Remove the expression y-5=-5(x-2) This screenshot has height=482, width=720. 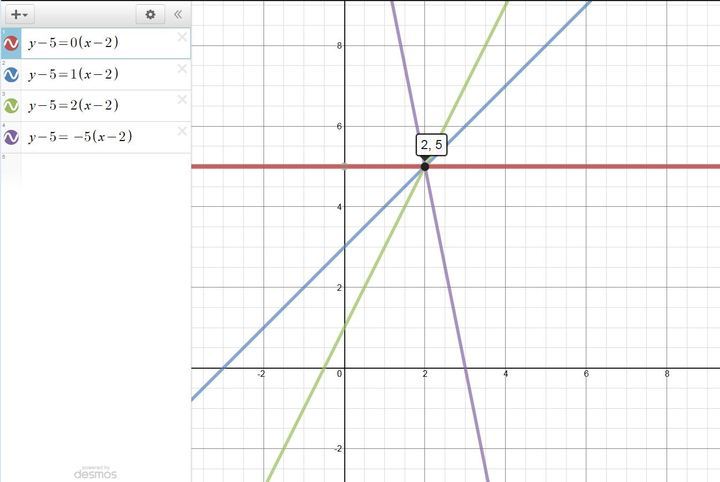[182, 131]
